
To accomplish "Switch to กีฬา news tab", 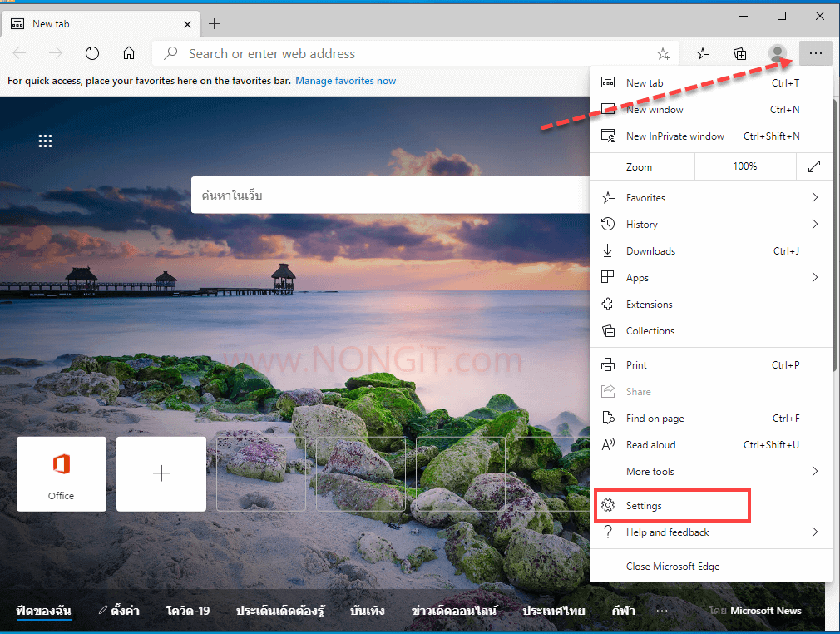I will (624, 611).
